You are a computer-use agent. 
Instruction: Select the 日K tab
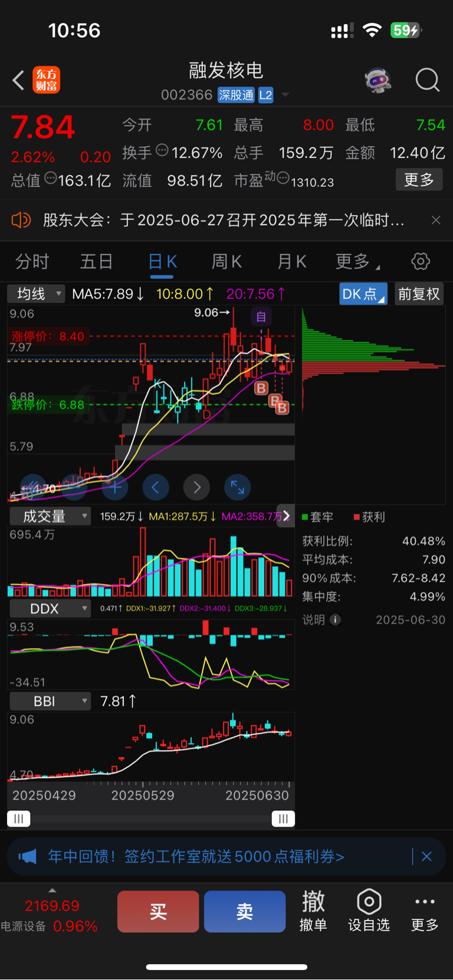[x=162, y=262]
